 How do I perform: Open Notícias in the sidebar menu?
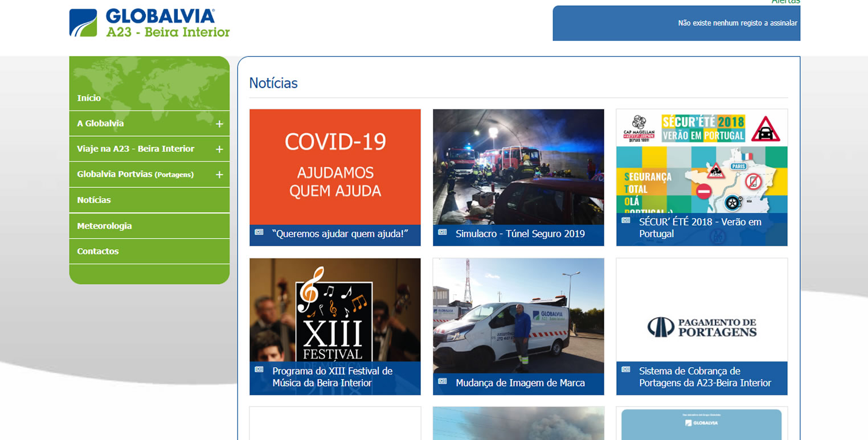pos(94,200)
